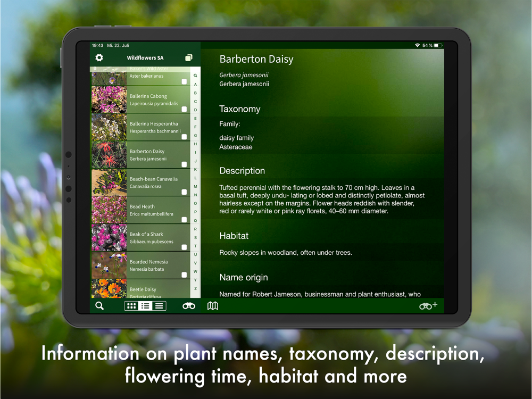Screen dimensions: 532x399
Task: Jump to letter G in index
Action: pos(195,135)
